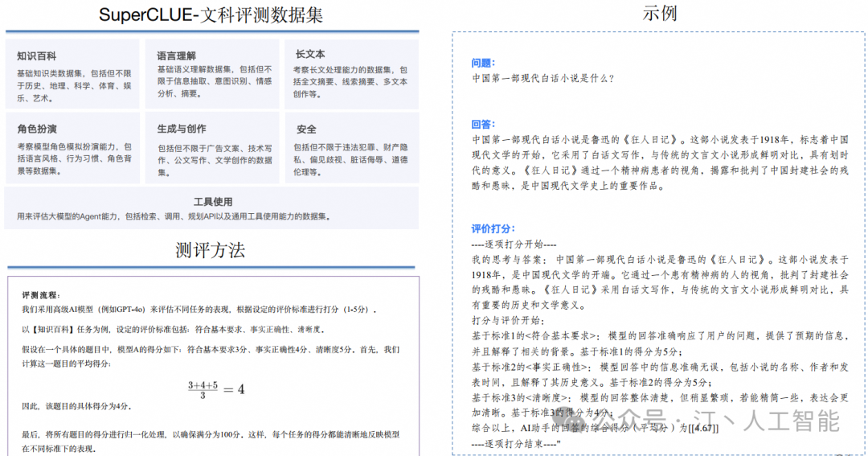This screenshot has width=868, height=456.
Task: Click the line 因此，该题目的具体得分为4分
Action: (x=76, y=406)
